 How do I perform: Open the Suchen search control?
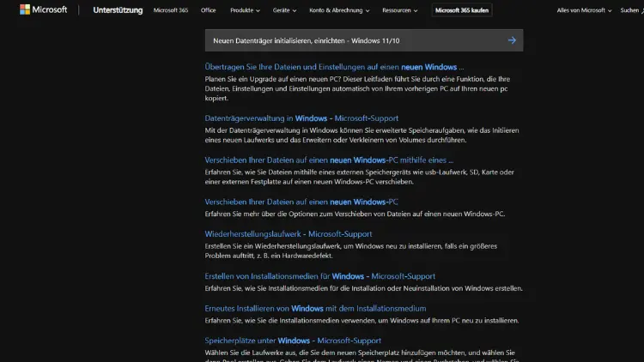632,10
